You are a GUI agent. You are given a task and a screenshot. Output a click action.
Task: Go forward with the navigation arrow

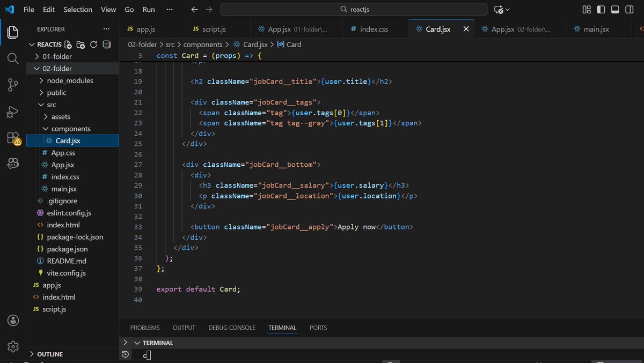click(209, 10)
